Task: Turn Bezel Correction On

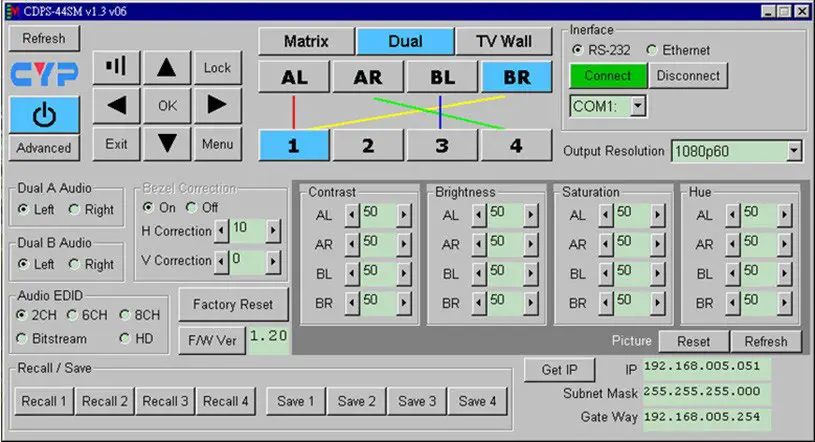Action: tap(148, 207)
